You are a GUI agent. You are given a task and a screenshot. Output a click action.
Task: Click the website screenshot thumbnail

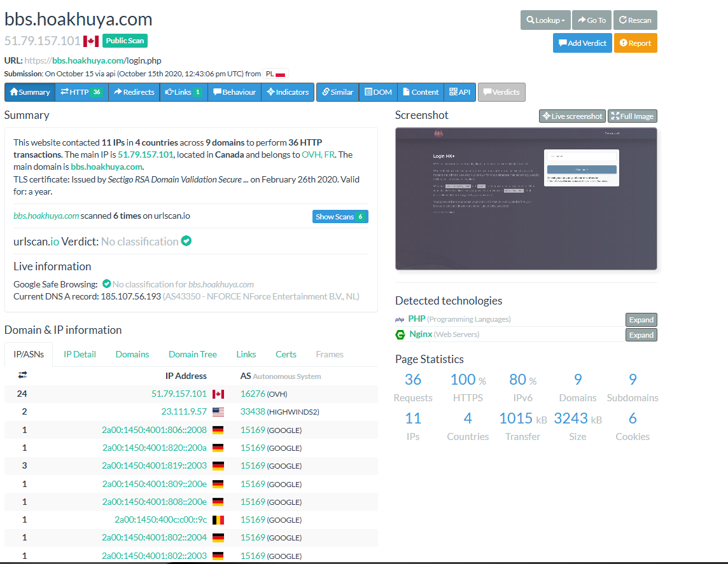tap(526, 198)
